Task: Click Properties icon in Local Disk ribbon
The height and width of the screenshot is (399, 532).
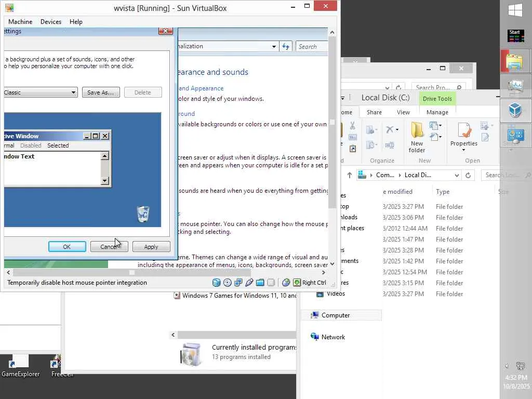Action: (x=464, y=130)
